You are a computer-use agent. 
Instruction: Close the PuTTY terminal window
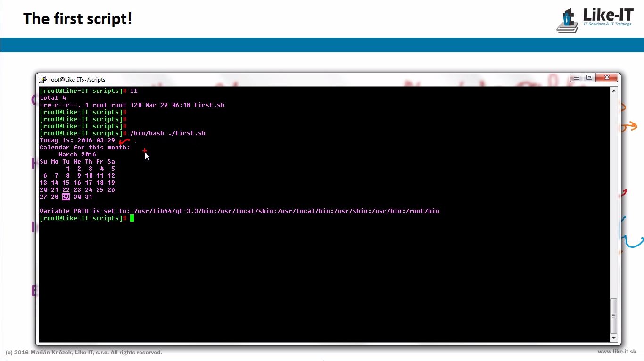(x=606, y=78)
